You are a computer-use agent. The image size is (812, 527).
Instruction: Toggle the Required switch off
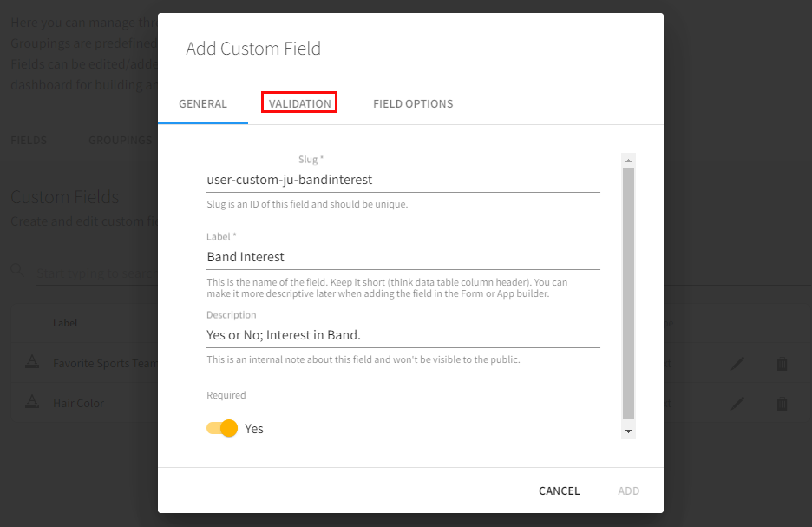pos(223,428)
